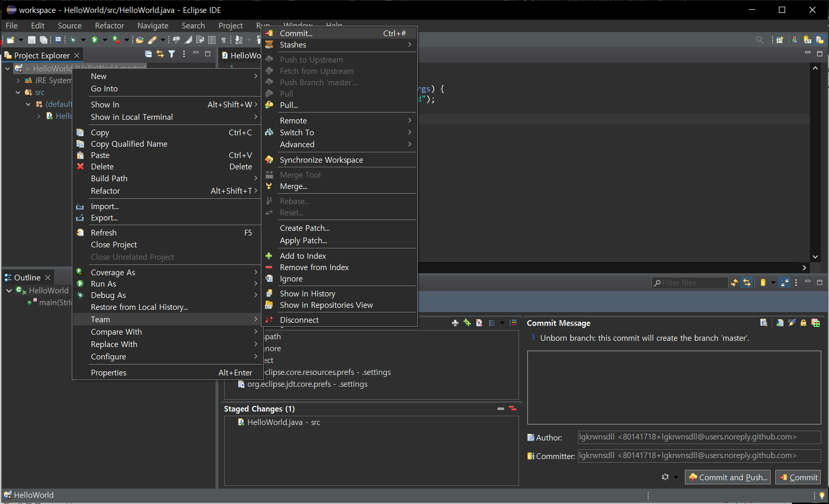
Task: Open the Run button dropdown arrow
Action: [x=105, y=40]
